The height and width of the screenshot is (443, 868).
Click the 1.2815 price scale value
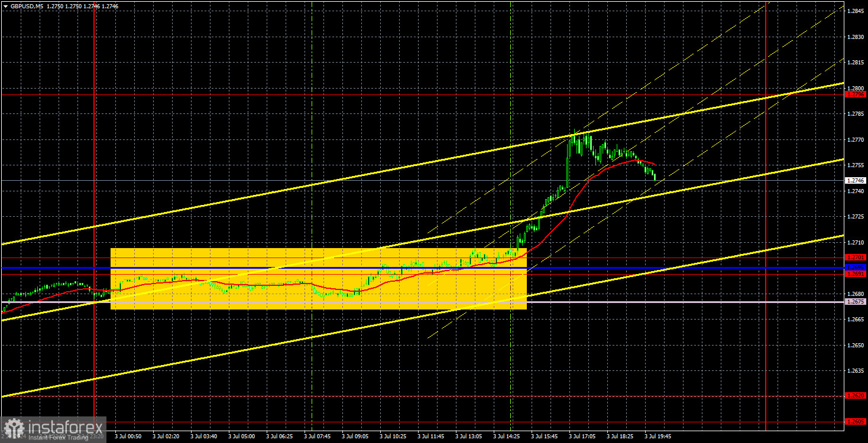pyautogui.click(x=856, y=63)
